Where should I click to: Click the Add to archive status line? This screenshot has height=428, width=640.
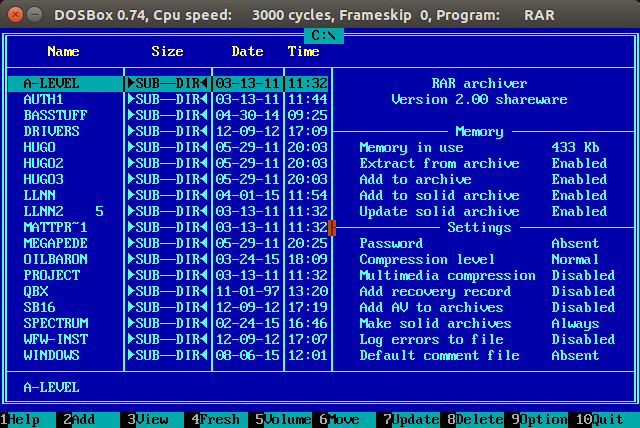click(x=483, y=180)
